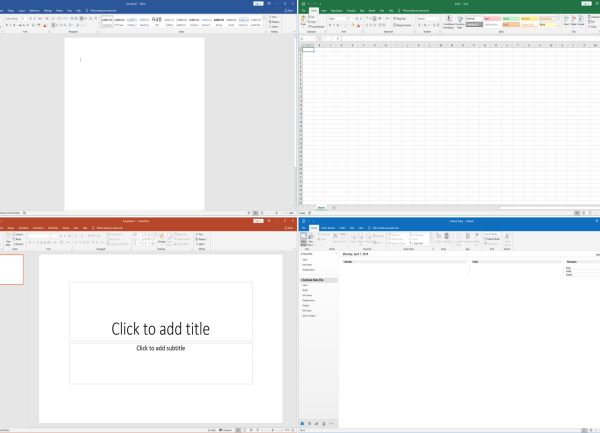Click Quick Styles in PowerPoint
Screen dimensions: 600x433
[169, 238]
